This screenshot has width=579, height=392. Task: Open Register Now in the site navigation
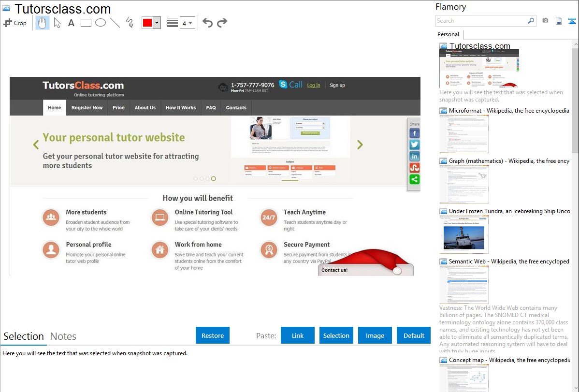[87, 108]
